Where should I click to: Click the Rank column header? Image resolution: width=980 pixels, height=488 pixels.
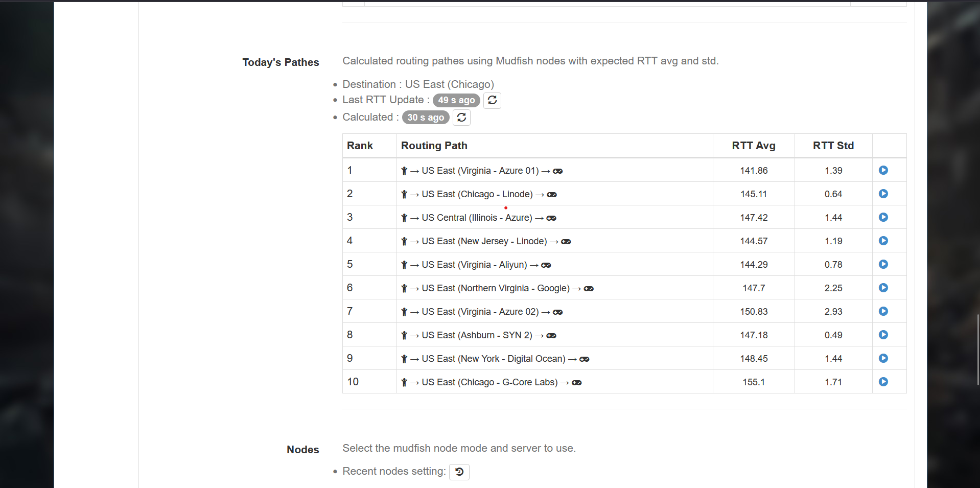click(360, 146)
